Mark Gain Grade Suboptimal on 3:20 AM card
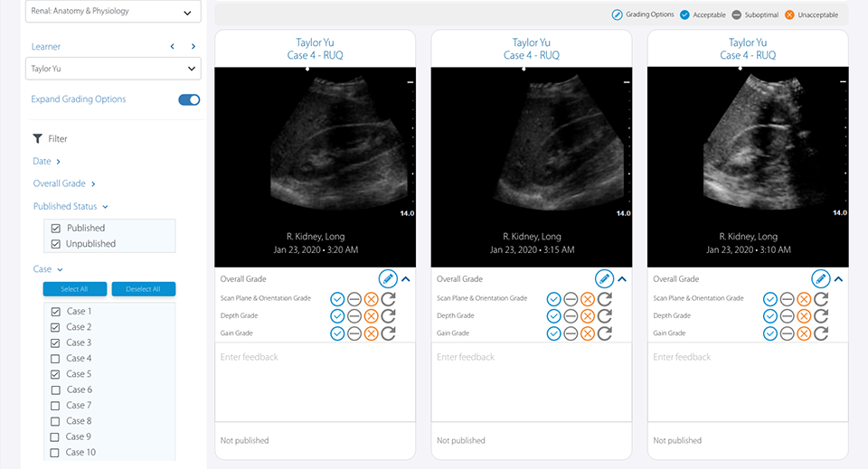Image resolution: width=868 pixels, height=469 pixels. [354, 333]
